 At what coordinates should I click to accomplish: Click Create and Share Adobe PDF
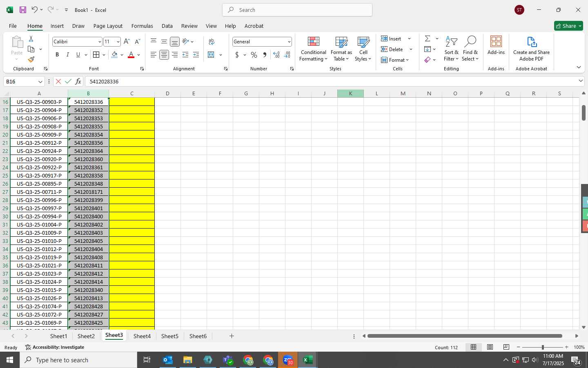(x=531, y=49)
